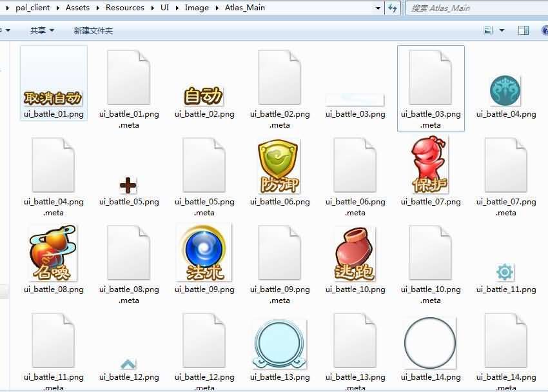Select the escape pot ui_battle_10.png icon
Image resolution: width=548 pixels, height=392 pixels.
click(355, 254)
